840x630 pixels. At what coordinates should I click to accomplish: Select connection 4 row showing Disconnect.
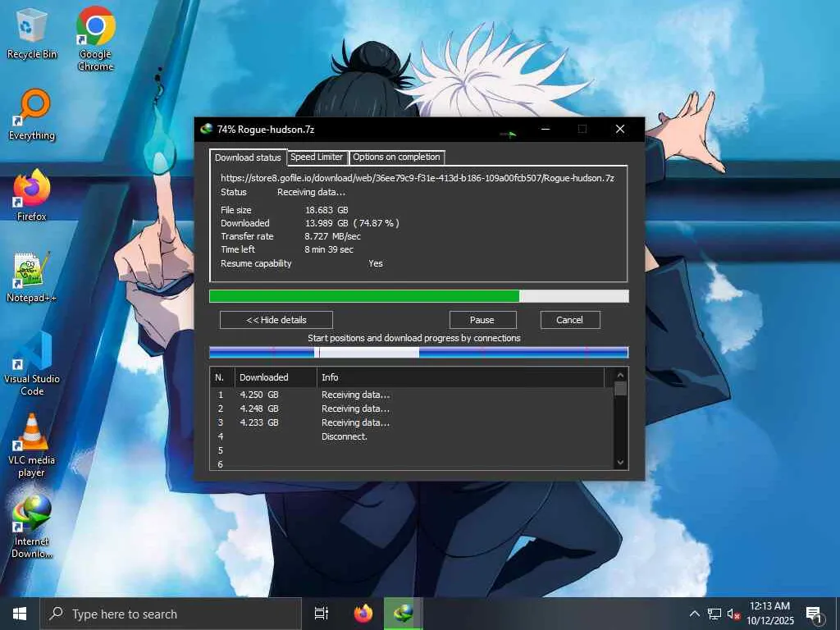[412, 436]
